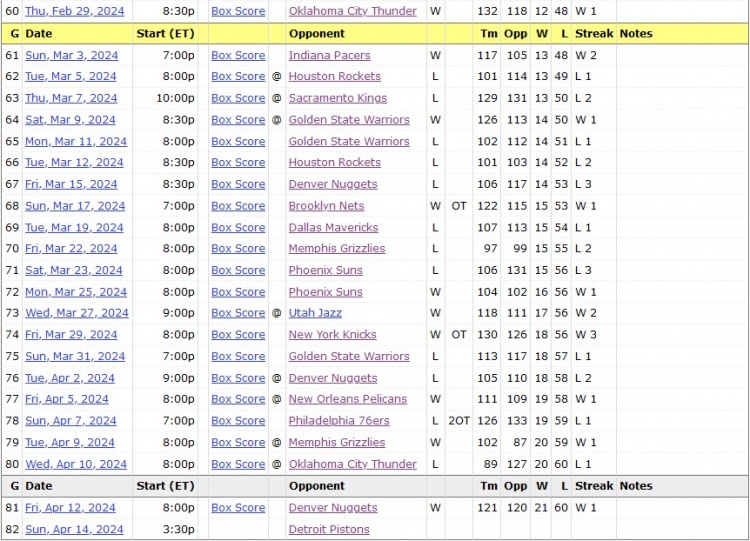Open Box Score for Indiana Pacers game
The height and width of the screenshot is (541, 750).
[238, 55]
